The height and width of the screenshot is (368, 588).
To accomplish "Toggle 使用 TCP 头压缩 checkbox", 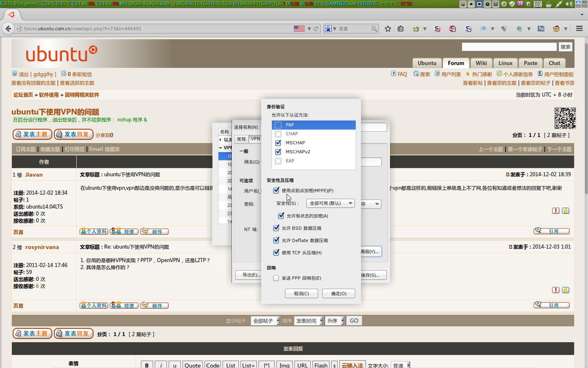I will point(276,252).
